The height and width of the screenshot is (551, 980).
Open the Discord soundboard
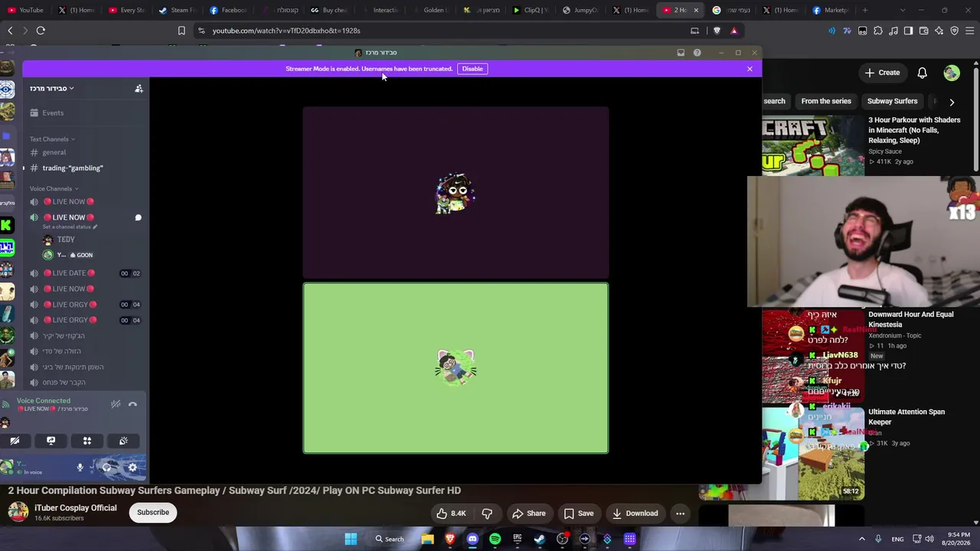pyautogui.click(x=123, y=441)
